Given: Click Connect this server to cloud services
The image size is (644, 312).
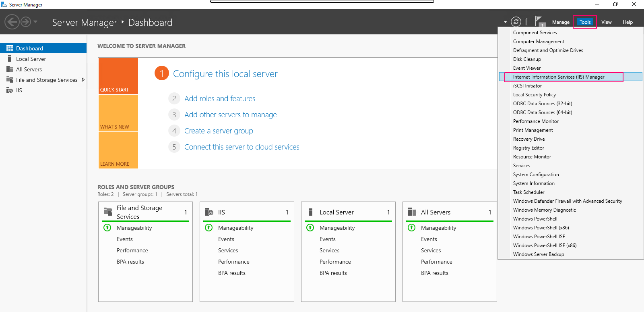Looking at the screenshot, I should click(242, 147).
